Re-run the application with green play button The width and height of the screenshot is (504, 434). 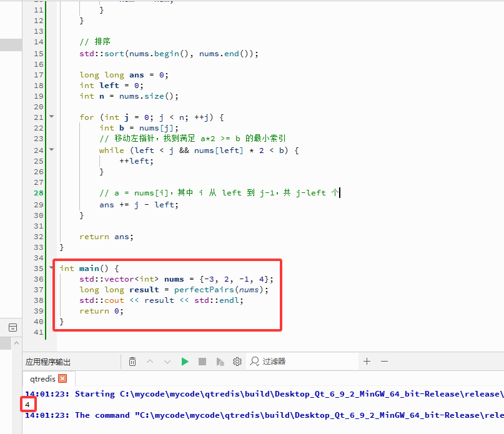tap(185, 362)
